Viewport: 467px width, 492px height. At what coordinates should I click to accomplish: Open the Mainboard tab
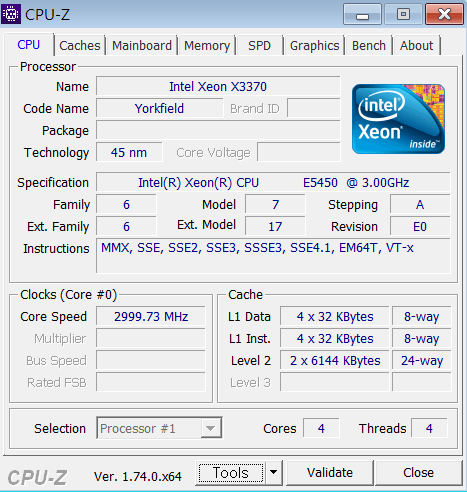click(142, 46)
